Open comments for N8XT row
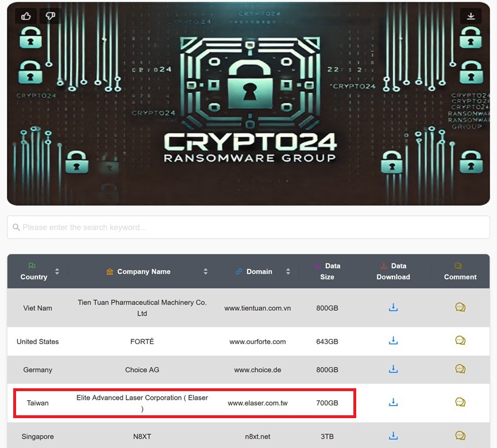 [460, 435]
